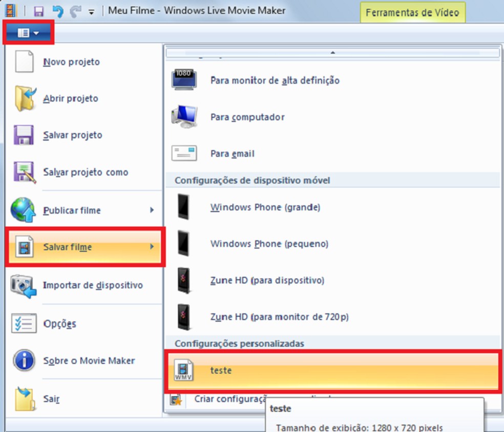Click the scrollbar up arrow
504x432 pixels.
[x=332, y=52]
